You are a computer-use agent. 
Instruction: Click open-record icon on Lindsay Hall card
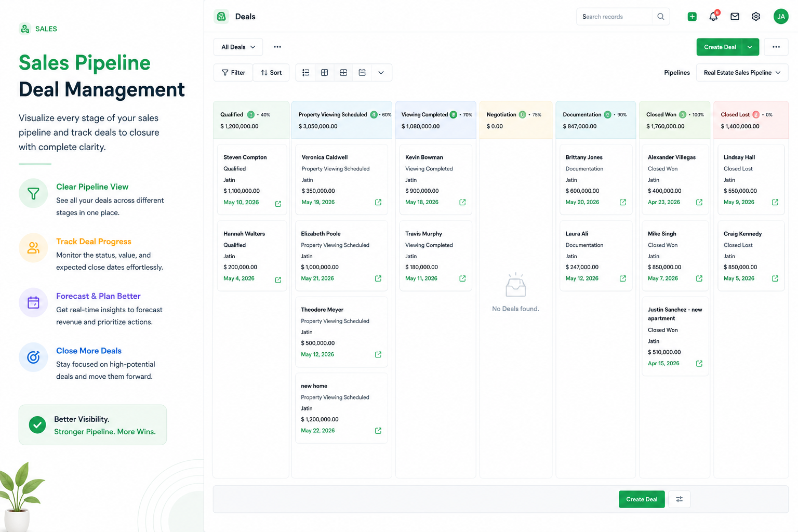(775, 202)
